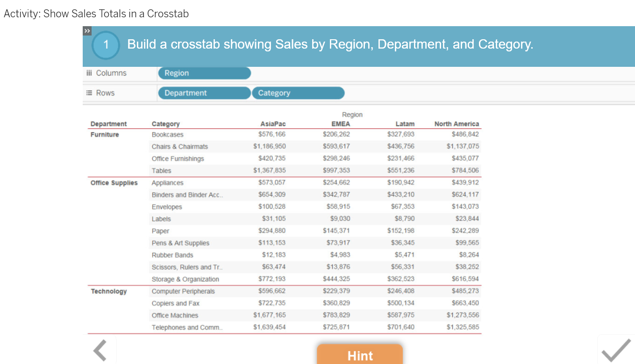Image resolution: width=635 pixels, height=364 pixels.
Task: Select the Copiers and Fax category
Action: tap(175, 303)
